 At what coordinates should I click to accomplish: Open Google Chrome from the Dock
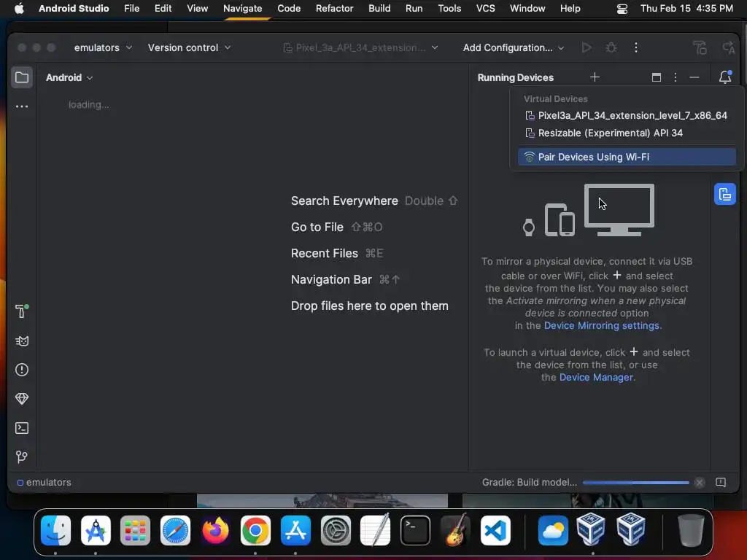[255, 531]
